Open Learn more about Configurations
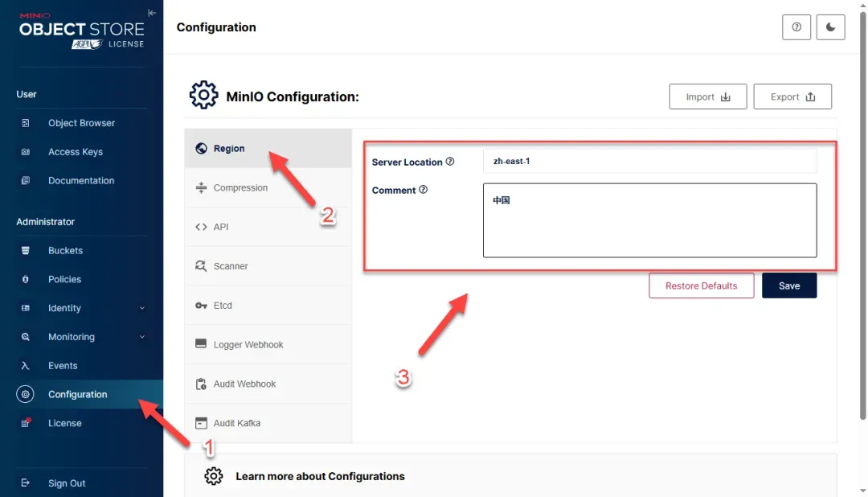868x497 pixels. pyautogui.click(x=320, y=476)
